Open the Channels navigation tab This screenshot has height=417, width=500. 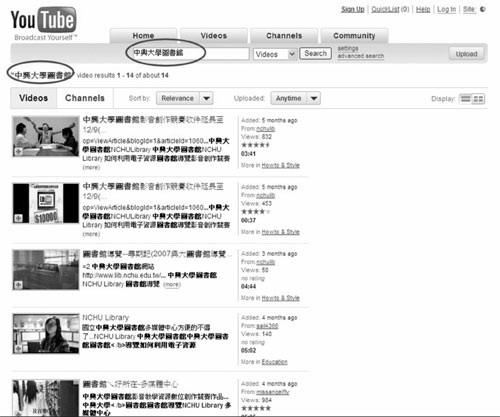coord(284,36)
